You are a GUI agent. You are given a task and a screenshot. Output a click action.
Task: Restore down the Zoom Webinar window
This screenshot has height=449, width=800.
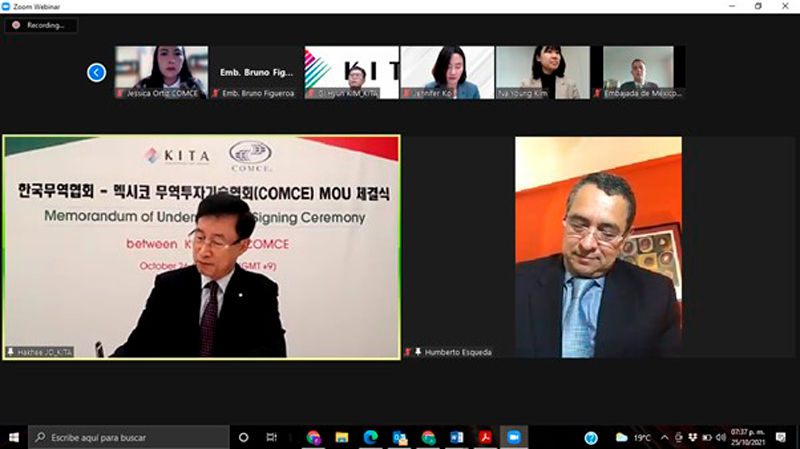(x=758, y=6)
